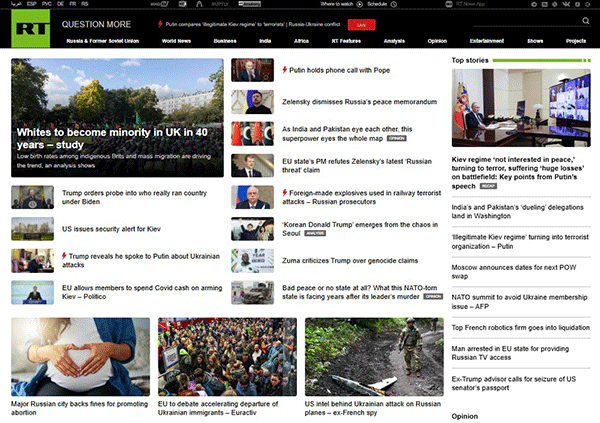The image size is (600, 423).
Task: Click the VK social icon
Action: 566,4
